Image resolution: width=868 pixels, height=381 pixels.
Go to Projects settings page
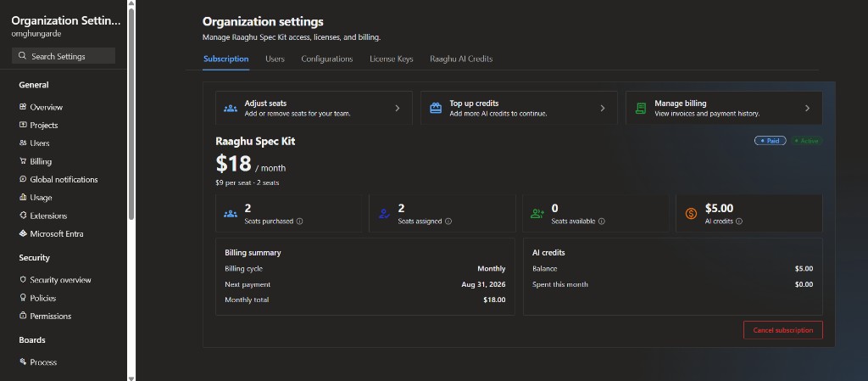tap(44, 125)
